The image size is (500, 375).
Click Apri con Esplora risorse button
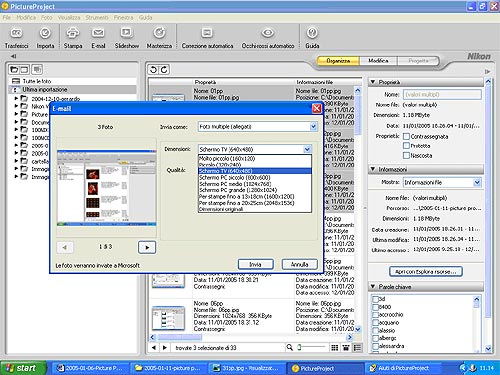(x=426, y=272)
